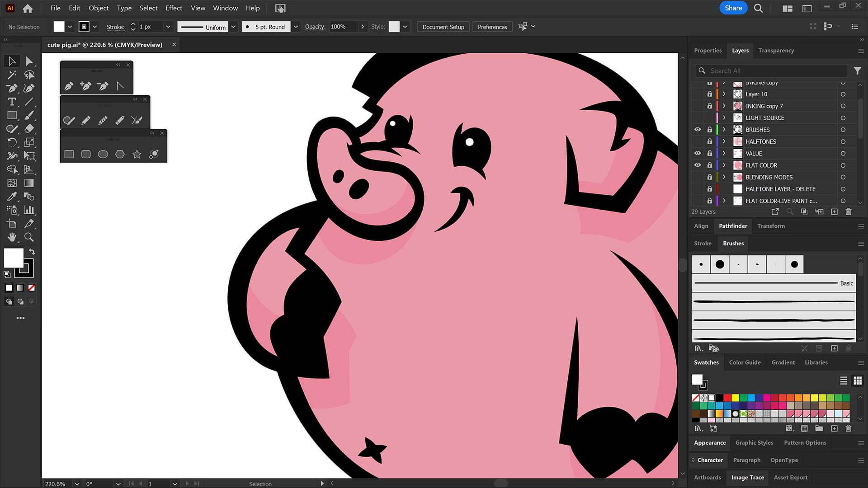
Task: Switch to the Color Guide tab
Action: 745,362
